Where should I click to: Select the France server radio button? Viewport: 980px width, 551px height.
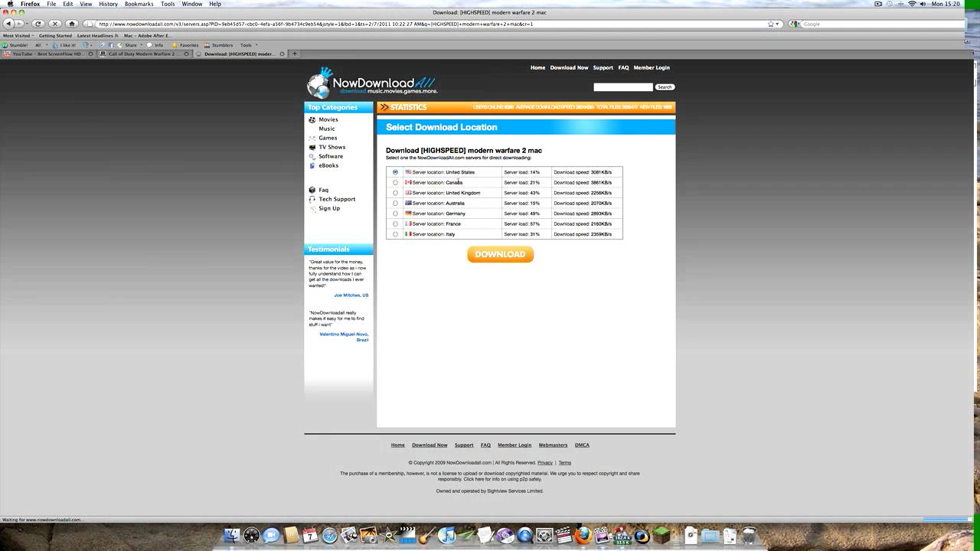tap(395, 223)
